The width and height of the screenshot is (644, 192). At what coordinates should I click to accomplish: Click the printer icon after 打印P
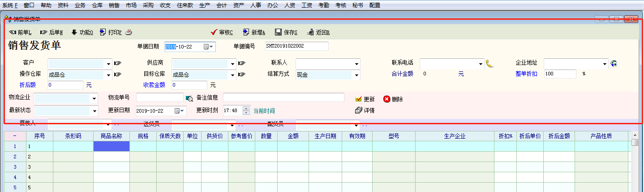tap(129, 32)
